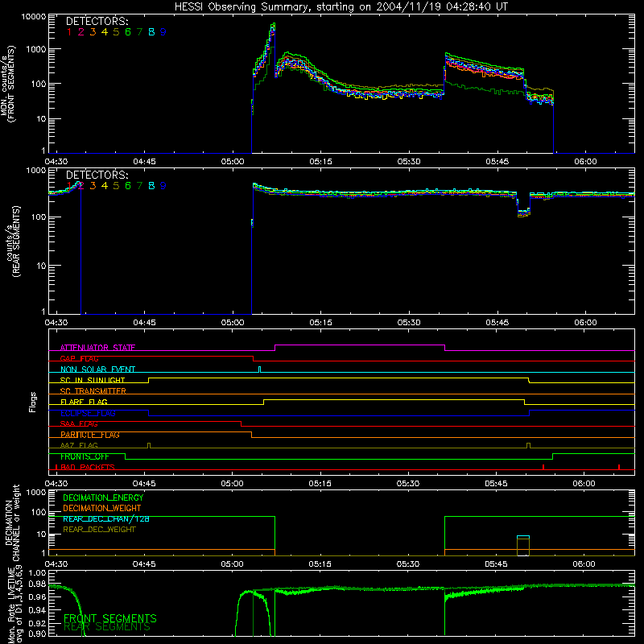Click 'DETECTORS:' label in front segments panel

pyautogui.click(x=97, y=21)
